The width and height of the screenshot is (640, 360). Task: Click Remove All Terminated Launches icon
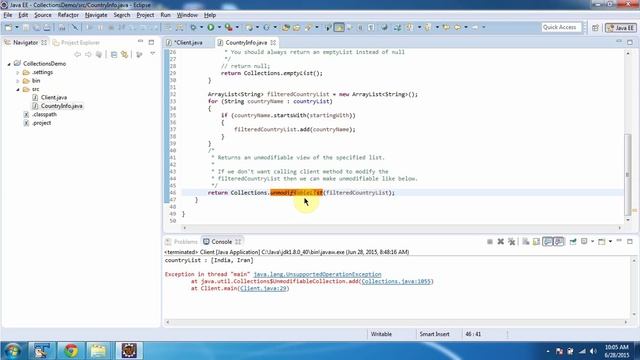pos(511,242)
